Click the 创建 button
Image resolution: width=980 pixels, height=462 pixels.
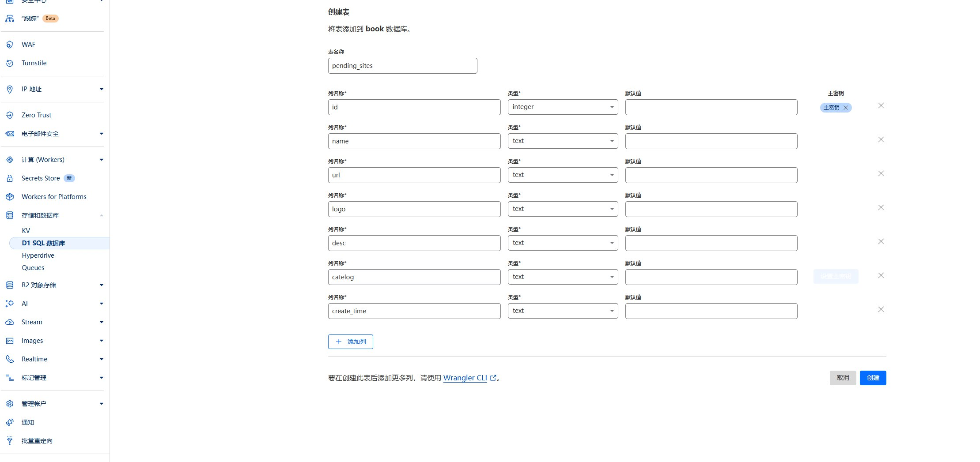872,378
